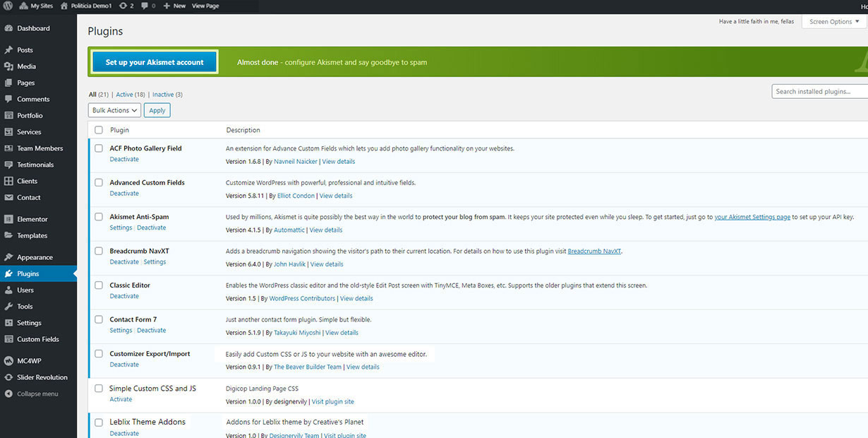This screenshot has height=438, width=868.
Task: Open the Bulk Actions dropdown
Action: (114, 110)
